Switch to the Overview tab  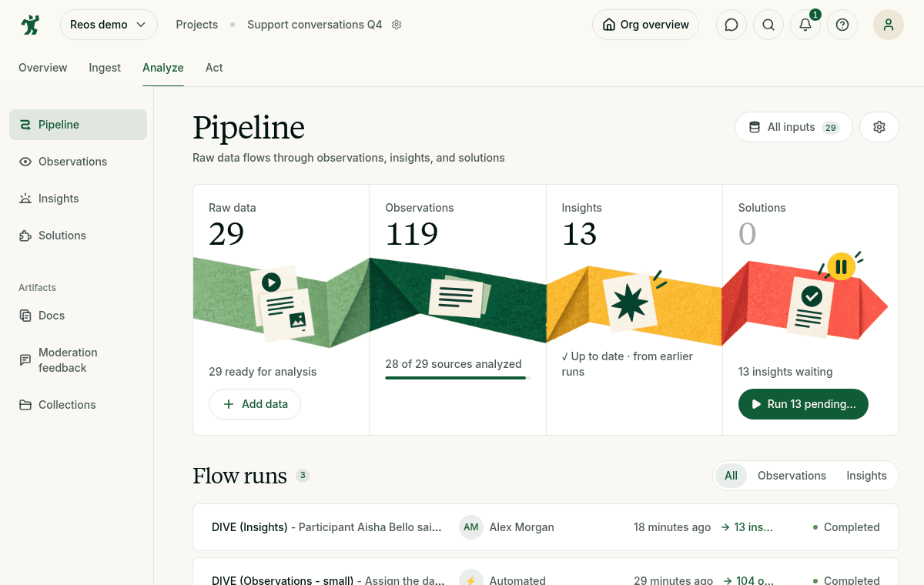pos(43,68)
